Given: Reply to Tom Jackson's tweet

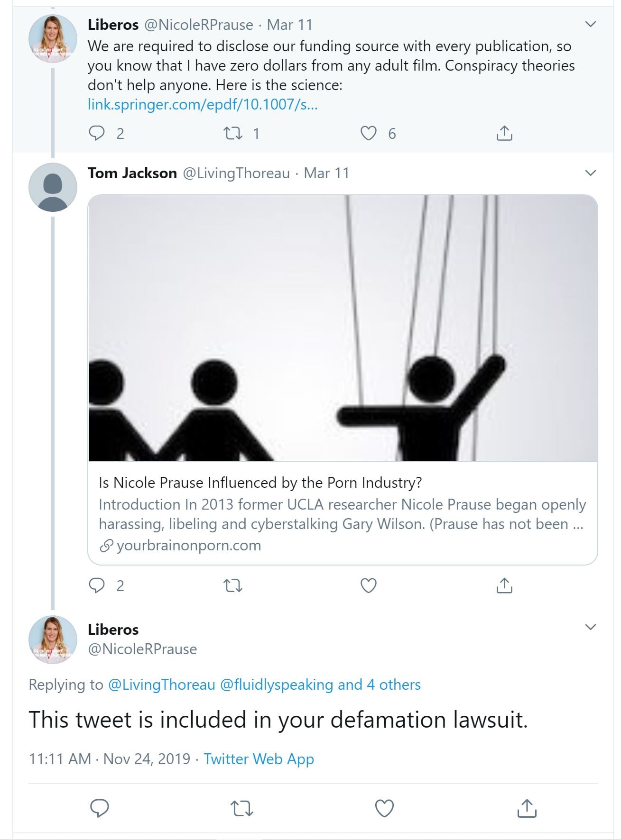Looking at the screenshot, I should [97, 586].
